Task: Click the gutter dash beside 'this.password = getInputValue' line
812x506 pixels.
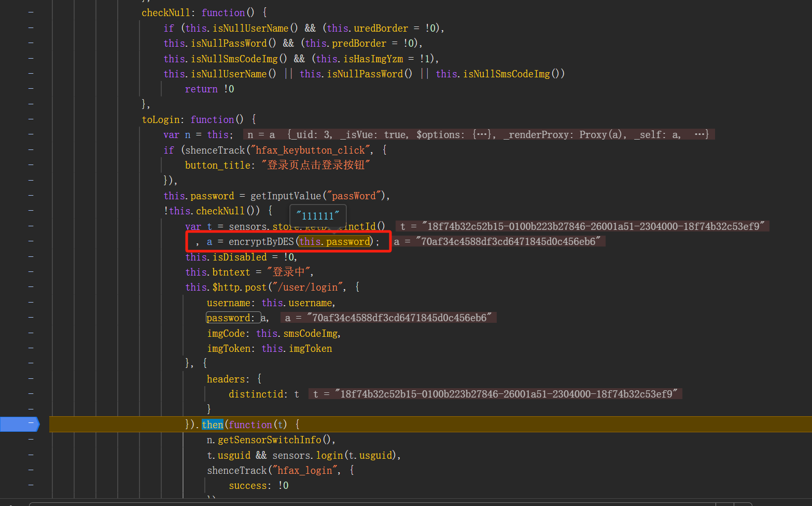Action: tap(31, 195)
